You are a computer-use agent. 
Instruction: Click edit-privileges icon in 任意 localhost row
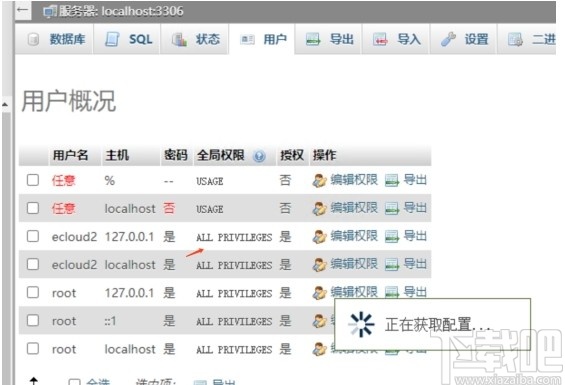(x=319, y=208)
